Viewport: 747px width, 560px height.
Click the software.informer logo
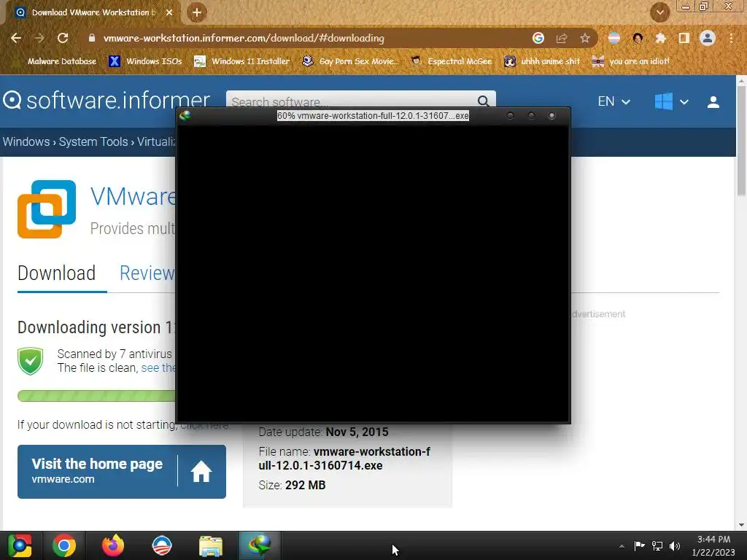pyautogui.click(x=107, y=101)
